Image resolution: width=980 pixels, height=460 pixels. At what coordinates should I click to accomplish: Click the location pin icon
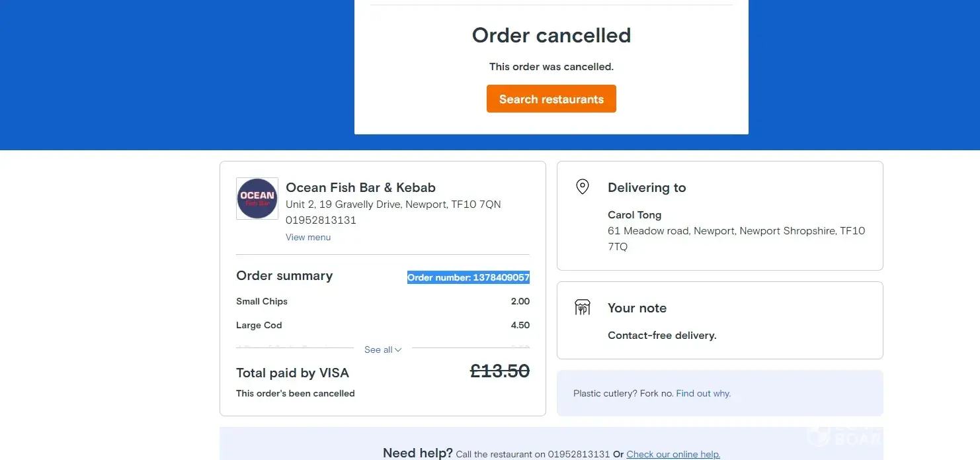[x=583, y=187]
